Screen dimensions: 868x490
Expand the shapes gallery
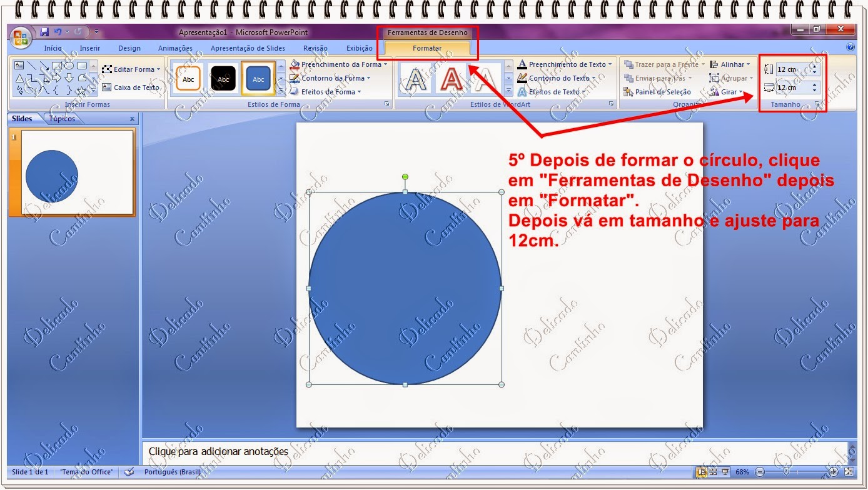click(x=94, y=91)
